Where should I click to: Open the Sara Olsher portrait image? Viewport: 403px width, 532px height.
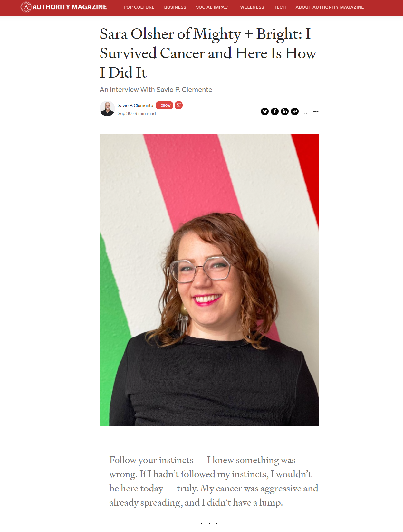[x=209, y=280]
